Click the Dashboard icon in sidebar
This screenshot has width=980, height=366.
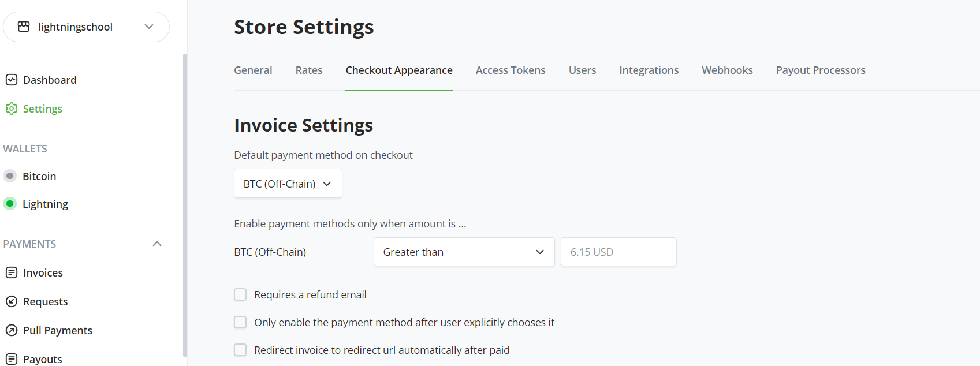point(12,80)
